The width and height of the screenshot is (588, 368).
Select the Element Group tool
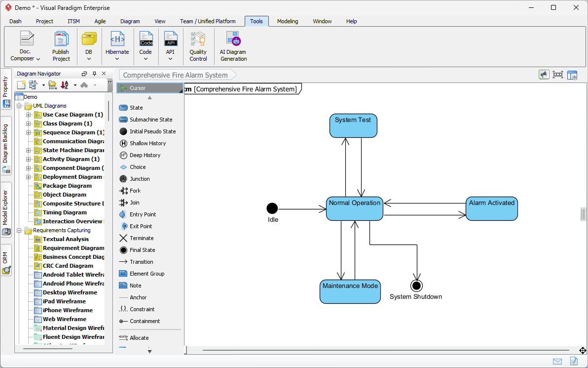click(x=142, y=274)
